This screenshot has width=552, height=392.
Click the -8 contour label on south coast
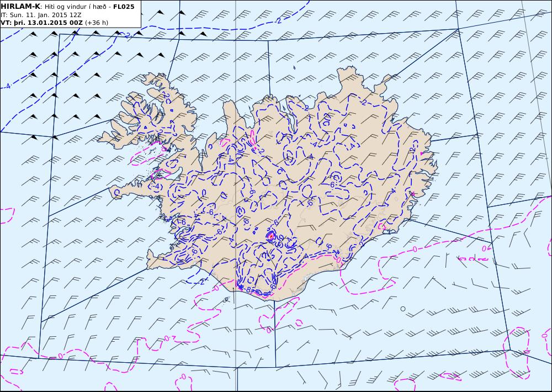tap(247, 290)
